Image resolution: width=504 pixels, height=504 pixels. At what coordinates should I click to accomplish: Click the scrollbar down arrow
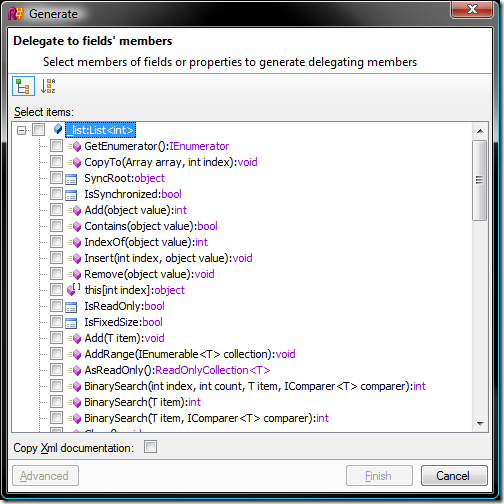(x=480, y=424)
